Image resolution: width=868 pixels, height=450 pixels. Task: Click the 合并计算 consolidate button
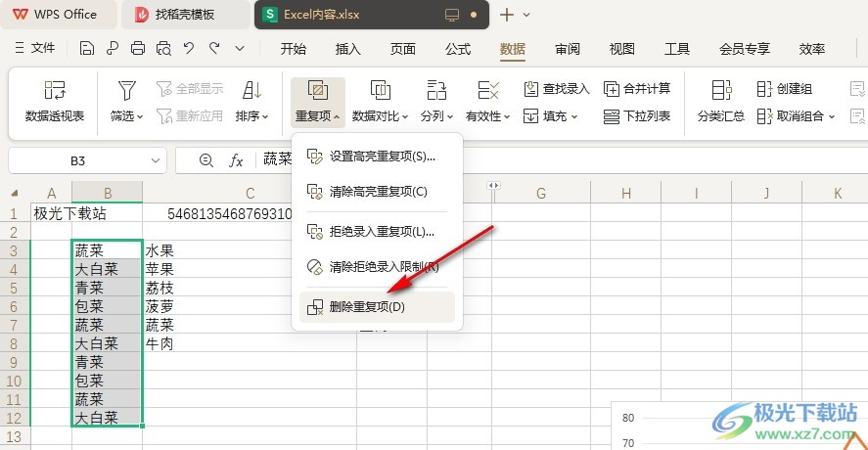tap(637, 89)
